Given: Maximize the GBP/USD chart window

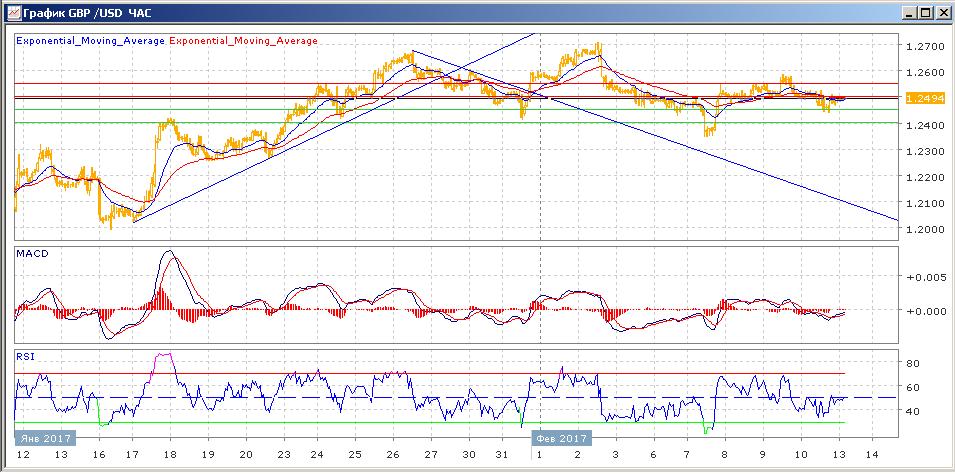Looking at the screenshot, I should coord(926,12).
